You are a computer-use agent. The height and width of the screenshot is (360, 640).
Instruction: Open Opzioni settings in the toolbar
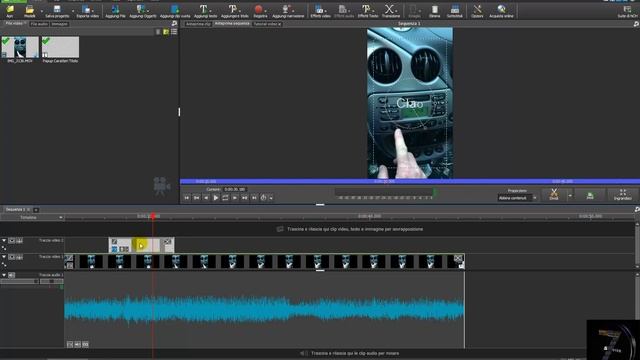(x=477, y=11)
